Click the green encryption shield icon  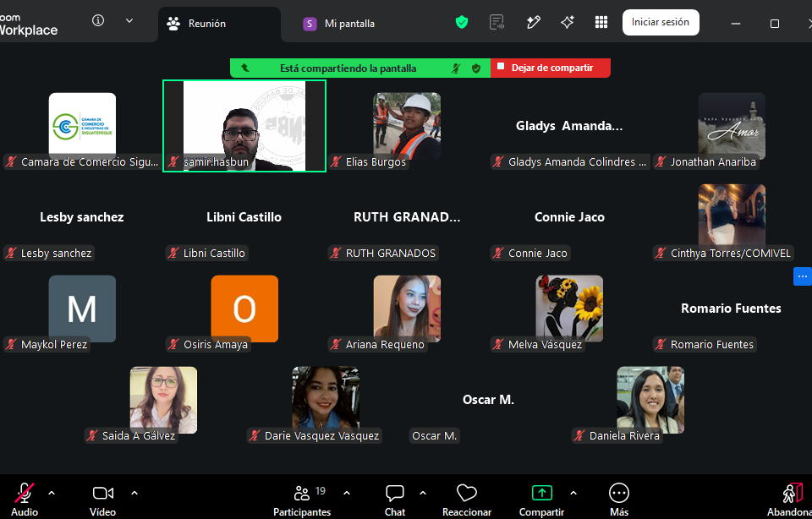pyautogui.click(x=462, y=22)
